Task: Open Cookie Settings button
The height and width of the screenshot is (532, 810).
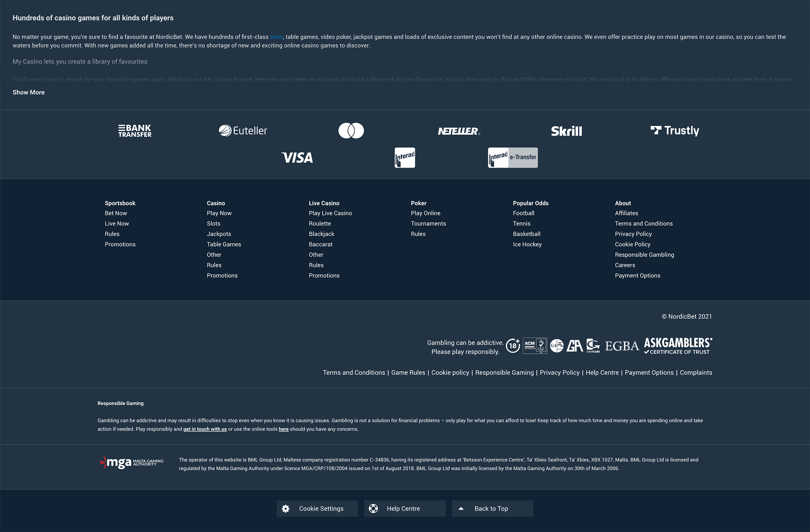Action: click(317, 509)
